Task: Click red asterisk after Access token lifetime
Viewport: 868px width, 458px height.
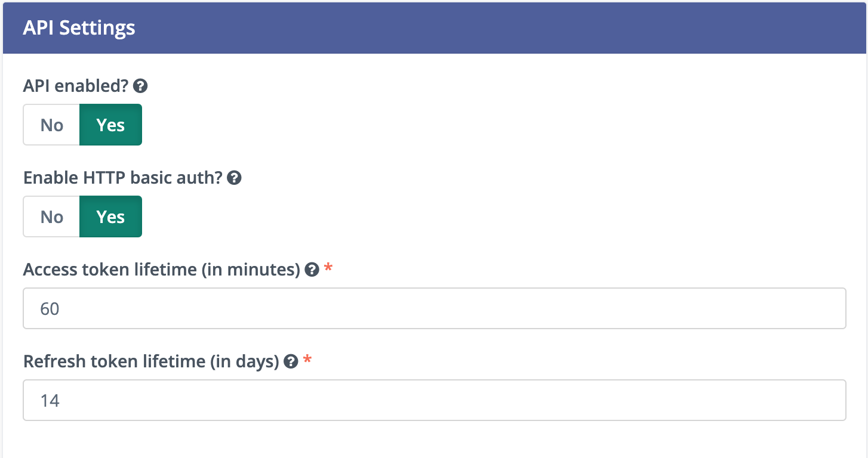Action: tap(327, 268)
